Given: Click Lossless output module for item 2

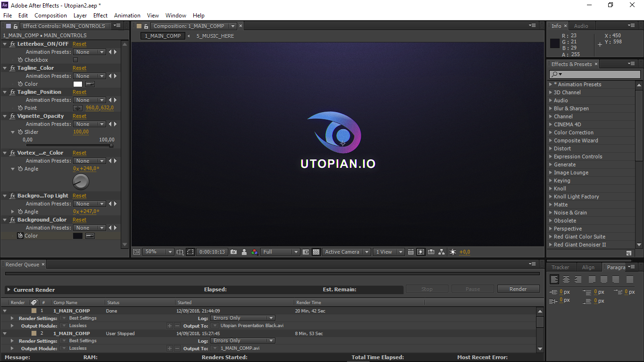Looking at the screenshot, I should [x=78, y=348].
